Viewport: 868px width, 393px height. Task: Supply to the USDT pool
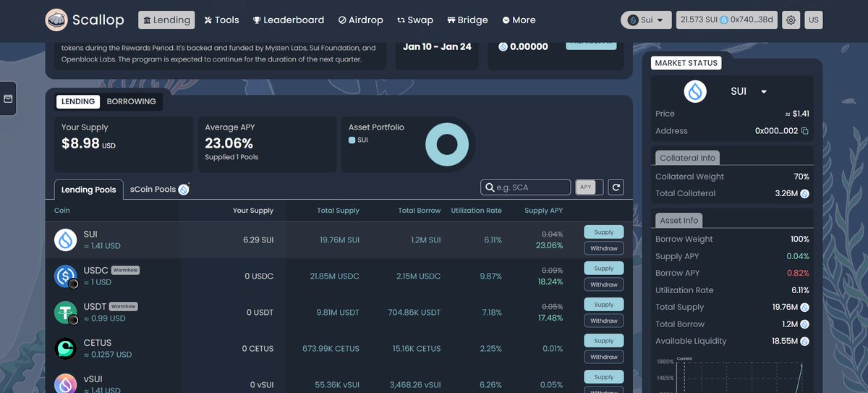coord(604,305)
